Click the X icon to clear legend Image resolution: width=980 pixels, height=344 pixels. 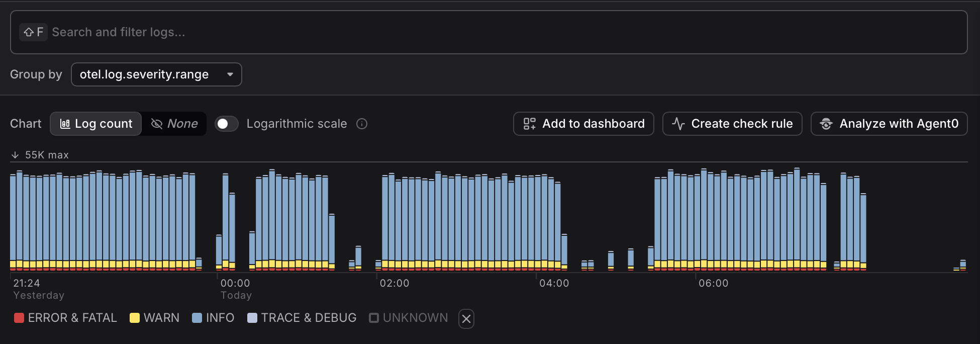click(x=466, y=318)
